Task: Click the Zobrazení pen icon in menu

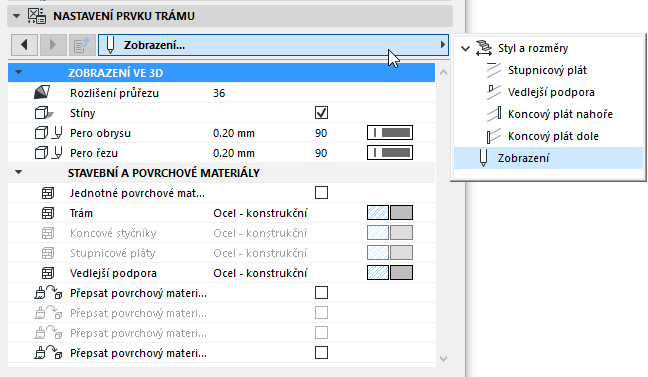Action: point(483,158)
